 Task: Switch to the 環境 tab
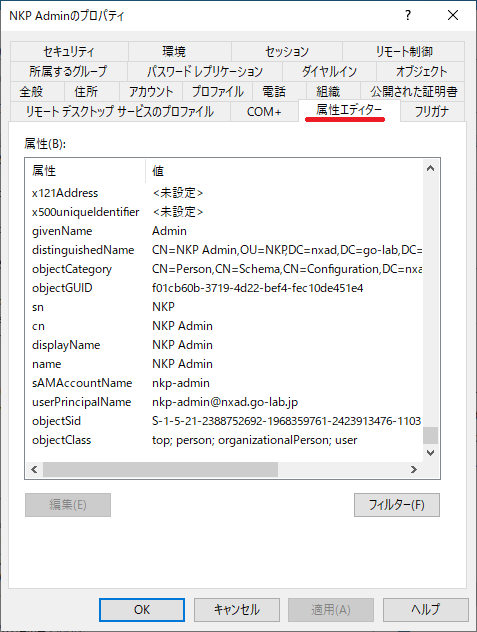(180, 52)
